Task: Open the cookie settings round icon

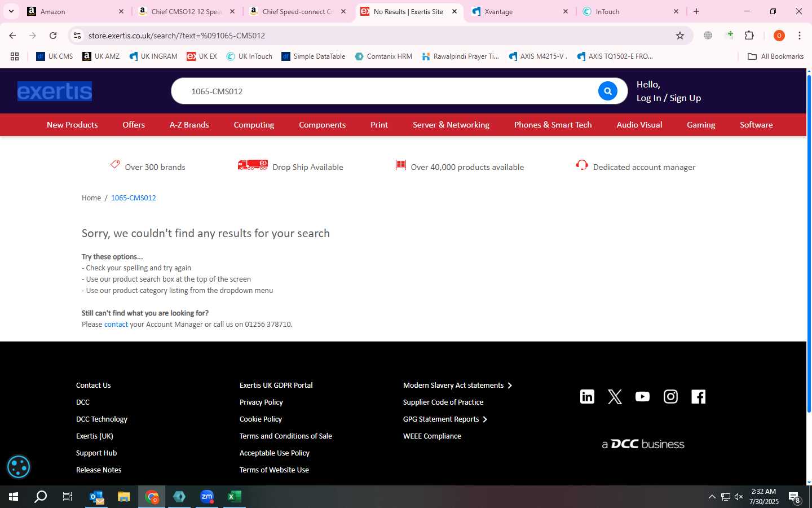Action: coord(18,467)
